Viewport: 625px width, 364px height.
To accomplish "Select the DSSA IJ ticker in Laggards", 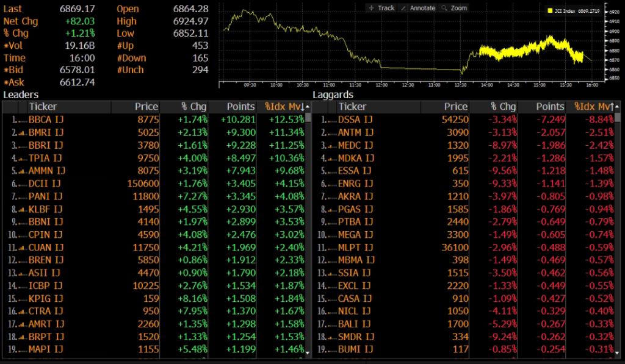I will (x=355, y=120).
